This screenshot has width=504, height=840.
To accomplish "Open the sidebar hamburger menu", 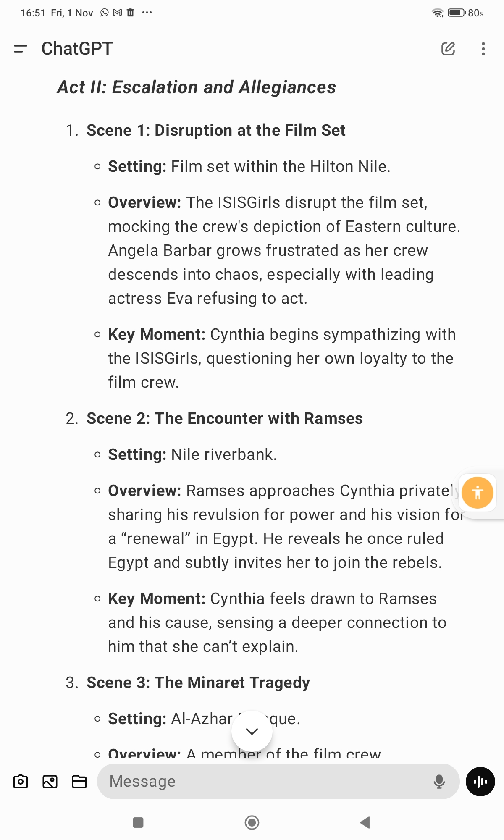I will (20, 49).
